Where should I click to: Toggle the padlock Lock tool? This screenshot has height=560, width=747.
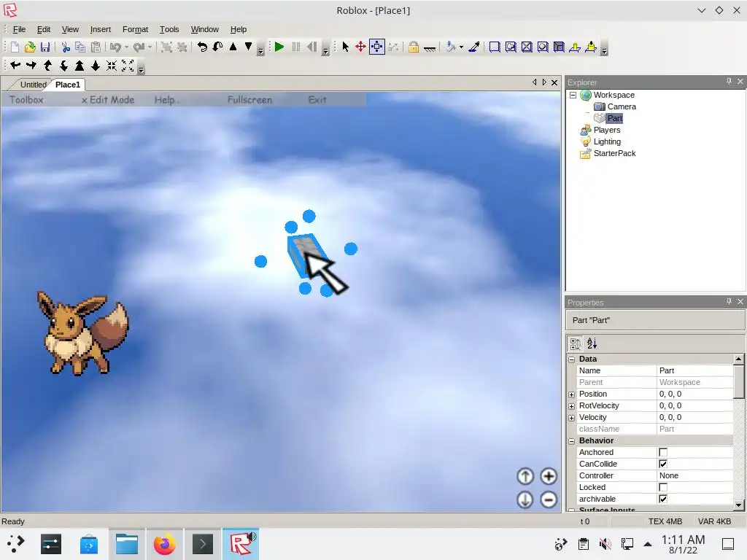[414, 47]
